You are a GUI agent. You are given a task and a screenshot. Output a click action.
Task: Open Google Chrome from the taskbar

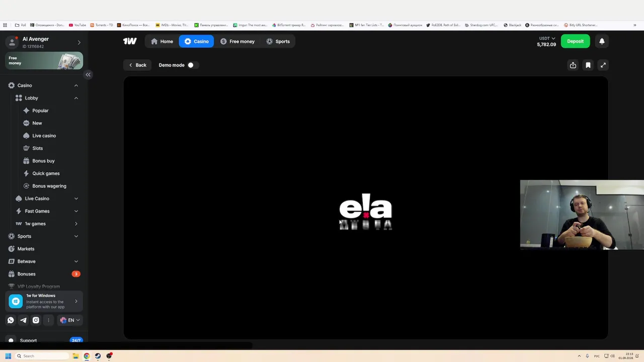[87, 356]
